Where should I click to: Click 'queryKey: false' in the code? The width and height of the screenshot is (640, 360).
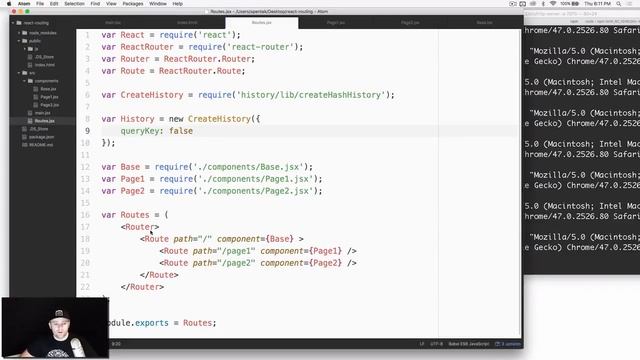157,131
